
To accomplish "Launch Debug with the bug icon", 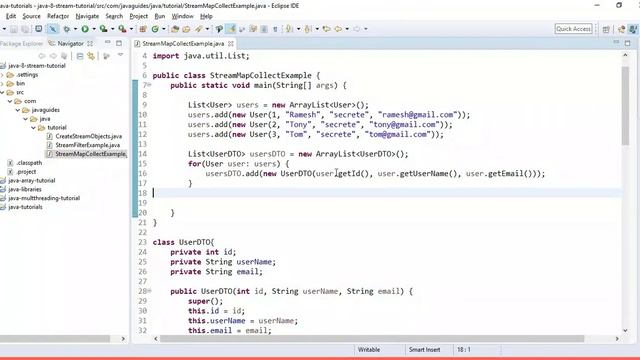I will (x=67, y=29).
